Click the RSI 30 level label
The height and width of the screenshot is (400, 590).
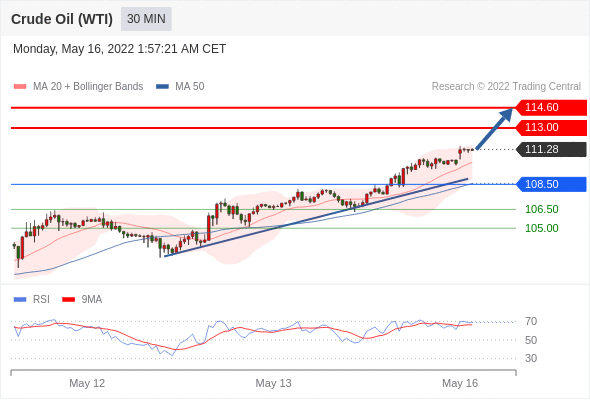pyautogui.click(x=531, y=358)
